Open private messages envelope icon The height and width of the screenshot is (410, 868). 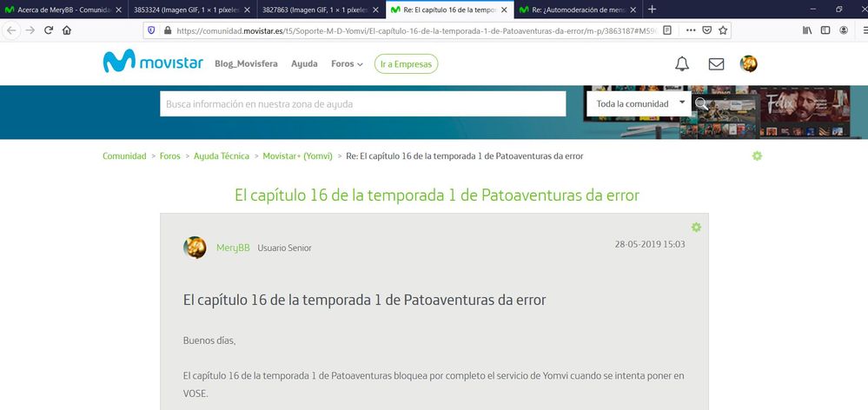(x=716, y=64)
